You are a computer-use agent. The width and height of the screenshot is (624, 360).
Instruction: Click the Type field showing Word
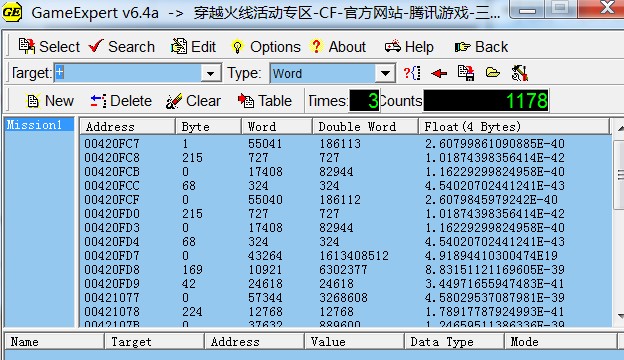pos(323,73)
